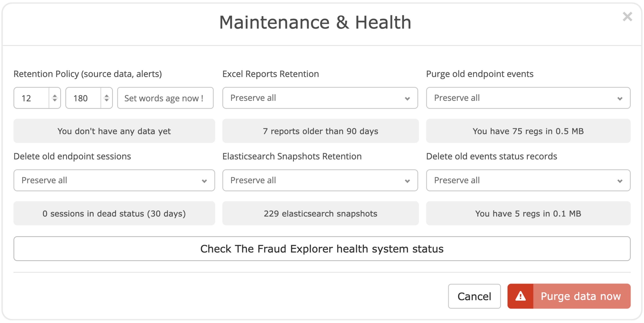644x323 pixels.
Task: Focus the retention field showing 12
Action: (32, 98)
